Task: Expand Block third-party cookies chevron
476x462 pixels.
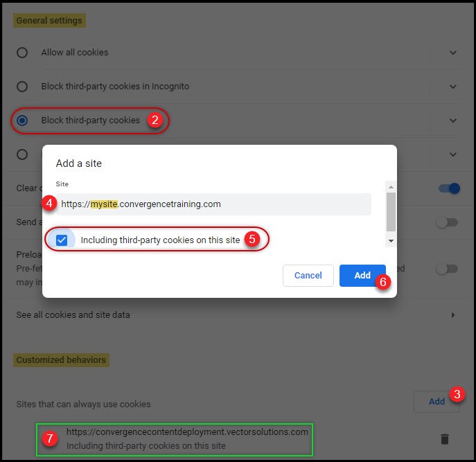Action: [453, 121]
